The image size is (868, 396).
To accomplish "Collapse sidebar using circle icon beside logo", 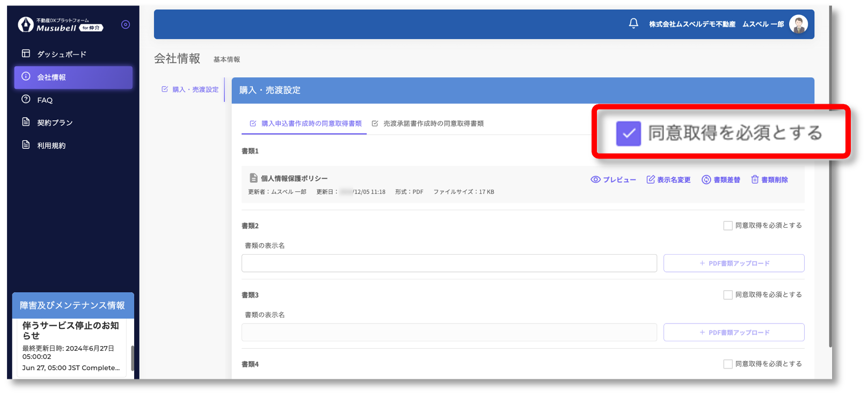I will tap(126, 25).
